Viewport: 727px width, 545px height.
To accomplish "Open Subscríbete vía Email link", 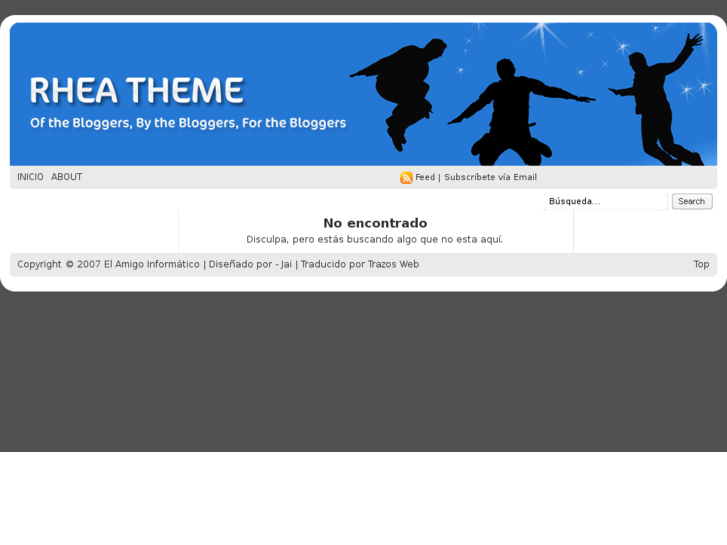I will coord(491,177).
